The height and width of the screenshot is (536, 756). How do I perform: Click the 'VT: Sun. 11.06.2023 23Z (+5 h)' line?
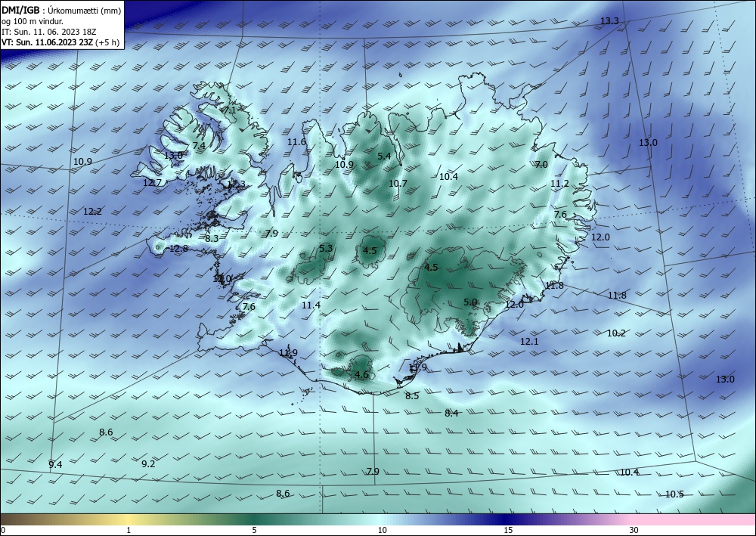tap(60, 42)
